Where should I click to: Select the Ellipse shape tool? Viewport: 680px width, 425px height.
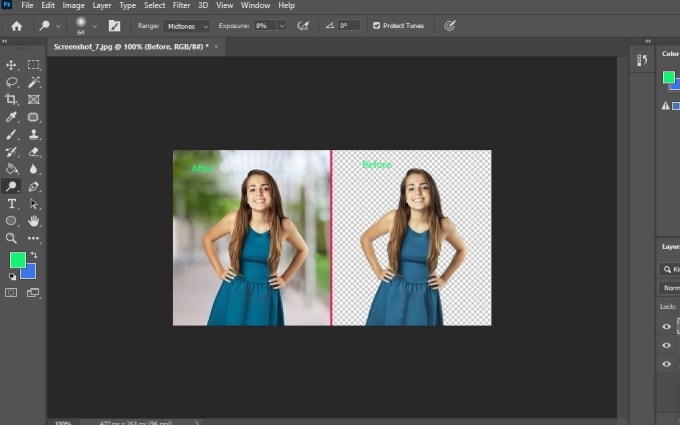[x=11, y=221]
